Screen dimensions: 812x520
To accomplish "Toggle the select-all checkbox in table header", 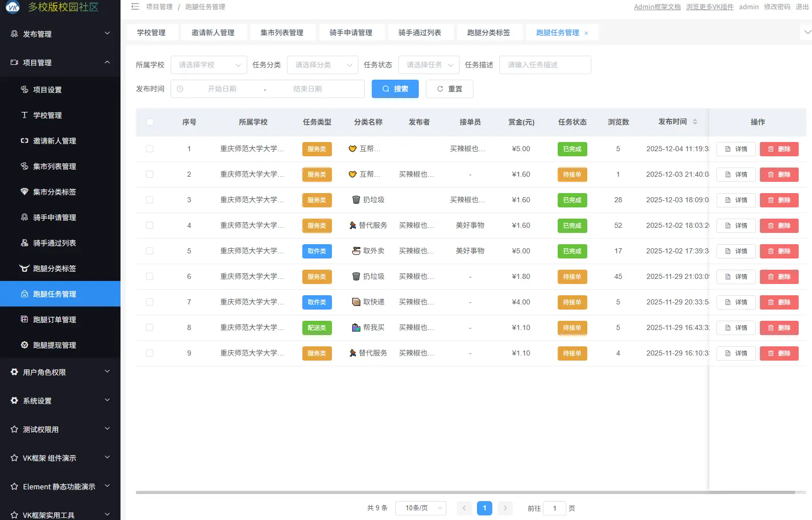I will 150,122.
